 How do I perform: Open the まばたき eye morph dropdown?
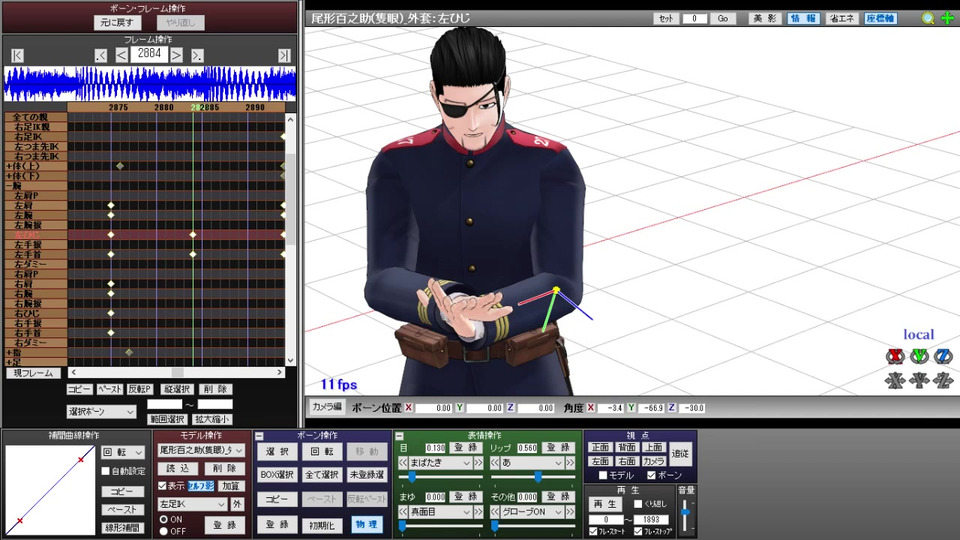pos(440,463)
